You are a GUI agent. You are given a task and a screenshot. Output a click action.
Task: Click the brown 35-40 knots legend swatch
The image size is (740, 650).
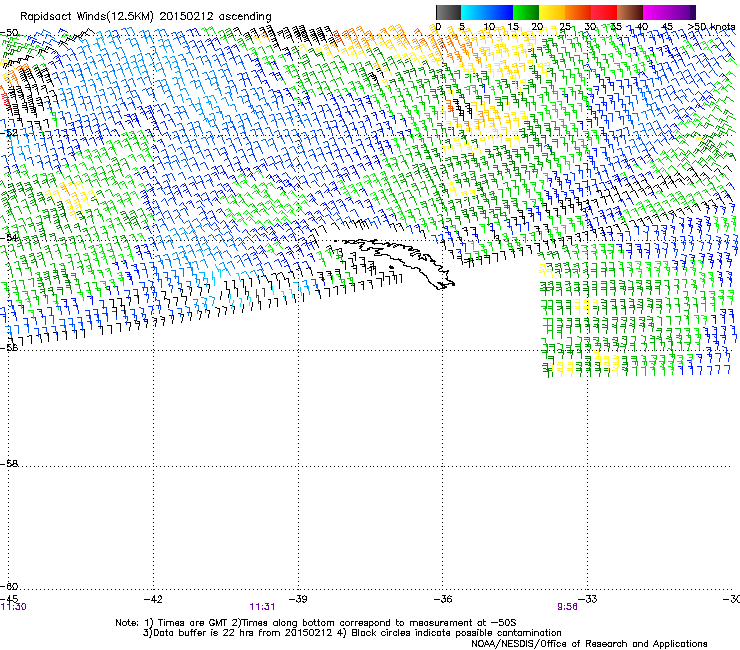click(630, 12)
